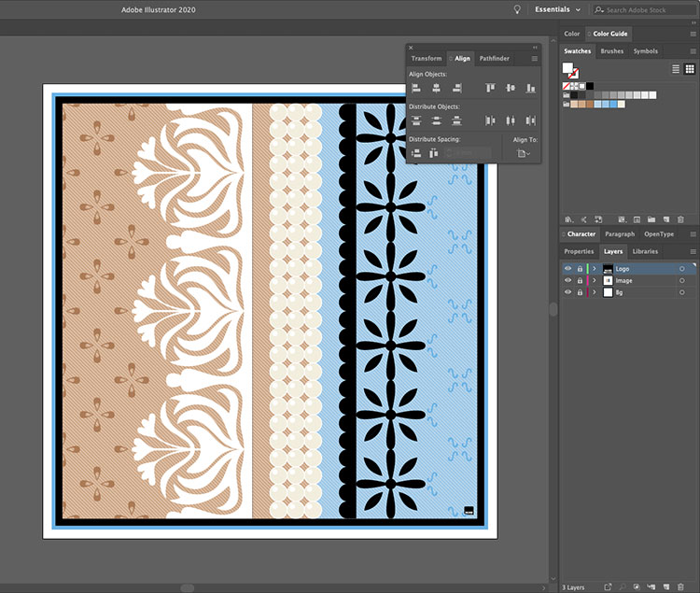Open the Essentials workspace dropdown
This screenshot has height=593, width=700.
pos(557,9)
